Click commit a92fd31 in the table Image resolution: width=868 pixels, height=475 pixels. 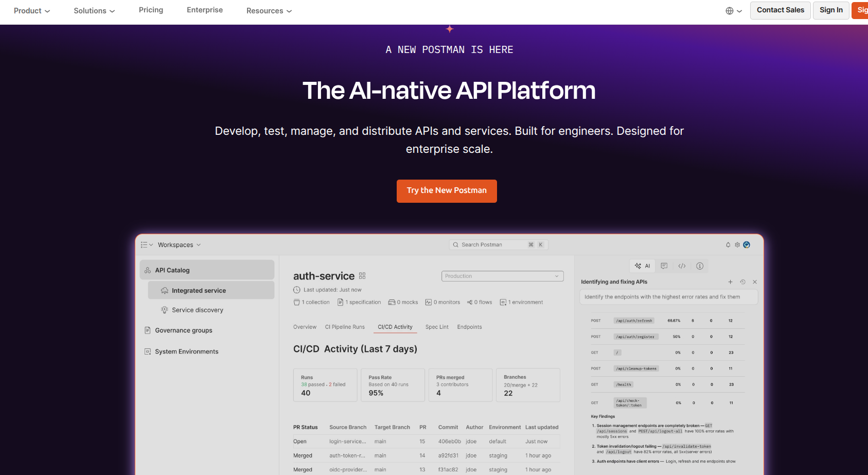[x=448, y=455]
